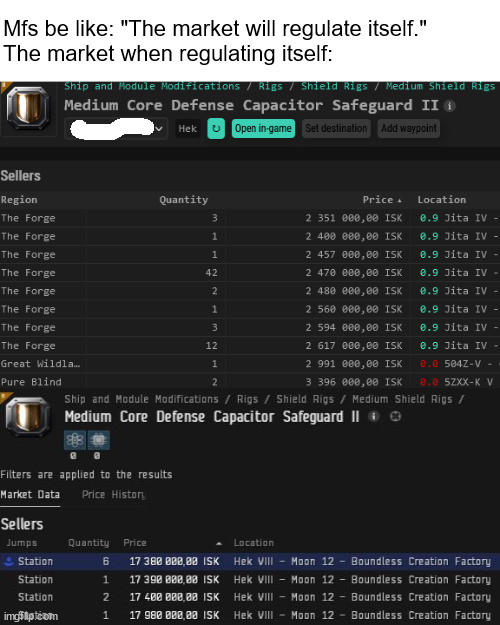This screenshot has width=500, height=625.
Task: Click item shield icon in the upper market panel
Action: (x=28, y=108)
